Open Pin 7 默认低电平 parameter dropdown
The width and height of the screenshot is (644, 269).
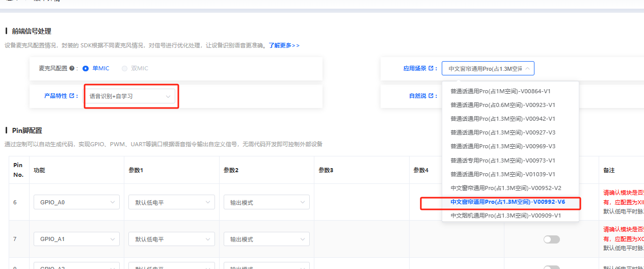[172, 239]
